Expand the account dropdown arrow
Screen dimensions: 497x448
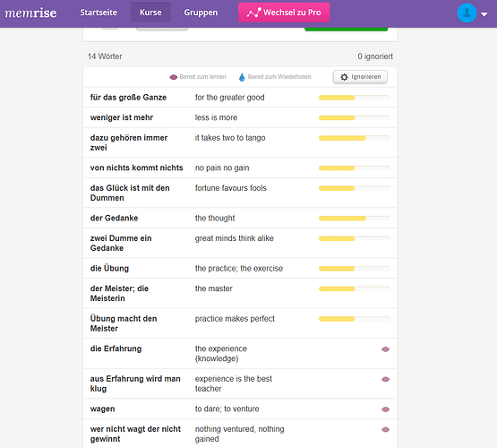pyautogui.click(x=484, y=14)
